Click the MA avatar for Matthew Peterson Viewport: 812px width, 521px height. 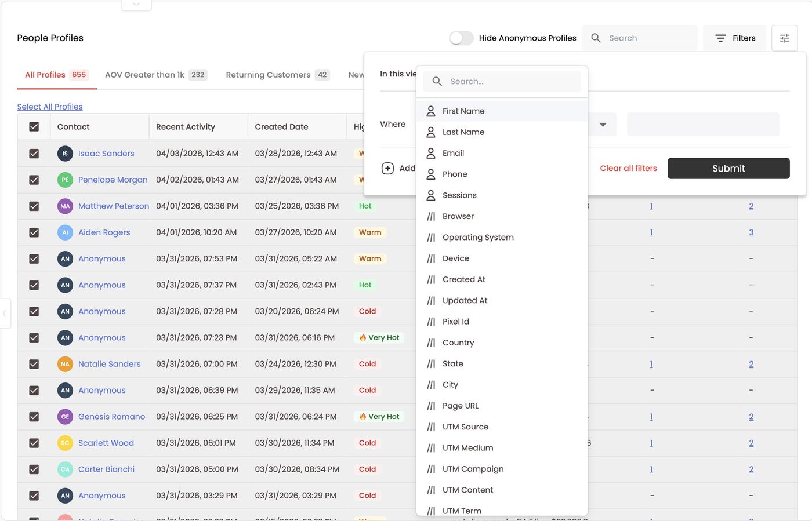(x=65, y=206)
